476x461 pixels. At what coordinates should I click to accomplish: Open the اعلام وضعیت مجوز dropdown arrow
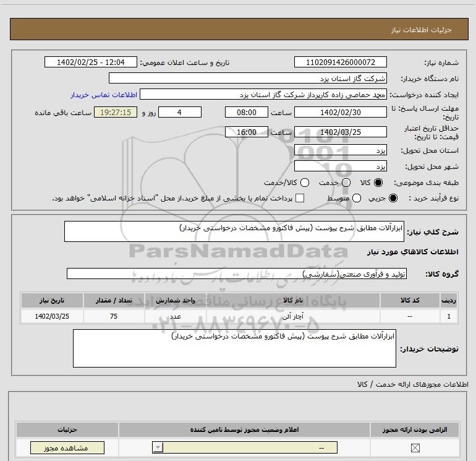(158, 447)
